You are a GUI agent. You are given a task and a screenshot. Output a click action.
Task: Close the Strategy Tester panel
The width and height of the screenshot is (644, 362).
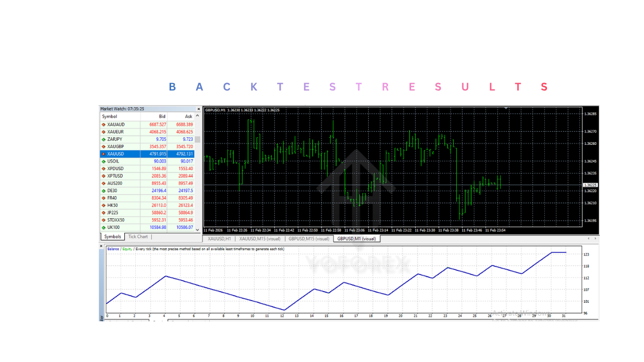(x=101, y=246)
